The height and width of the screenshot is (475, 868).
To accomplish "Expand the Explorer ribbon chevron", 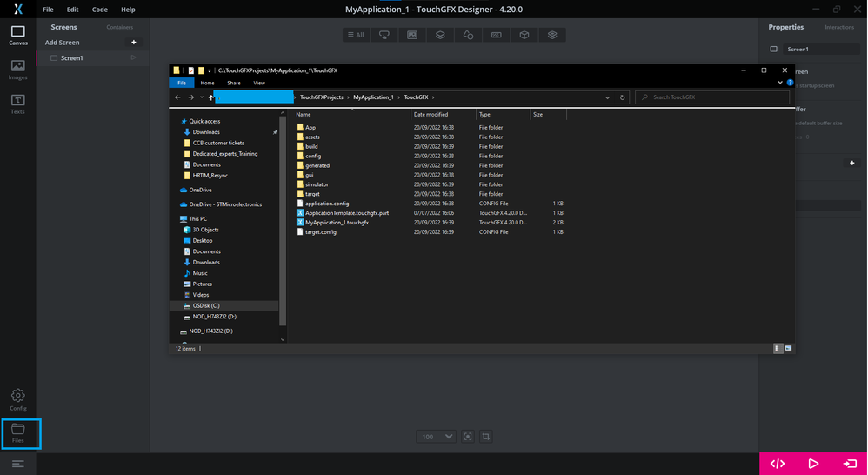I will point(780,83).
